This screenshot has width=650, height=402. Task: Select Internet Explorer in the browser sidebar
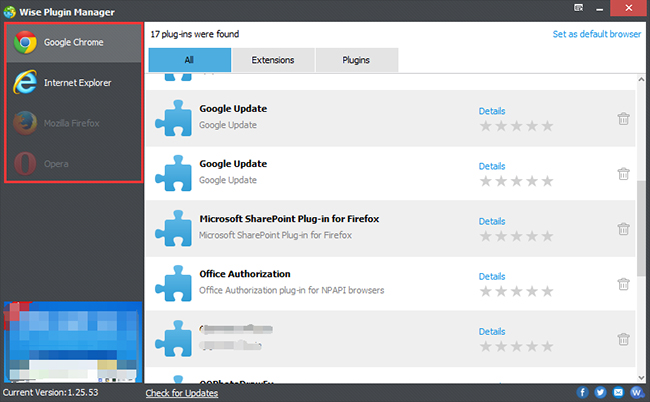point(72,83)
